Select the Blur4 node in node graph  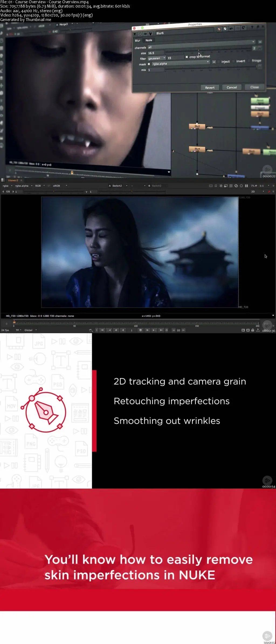tap(197, 149)
